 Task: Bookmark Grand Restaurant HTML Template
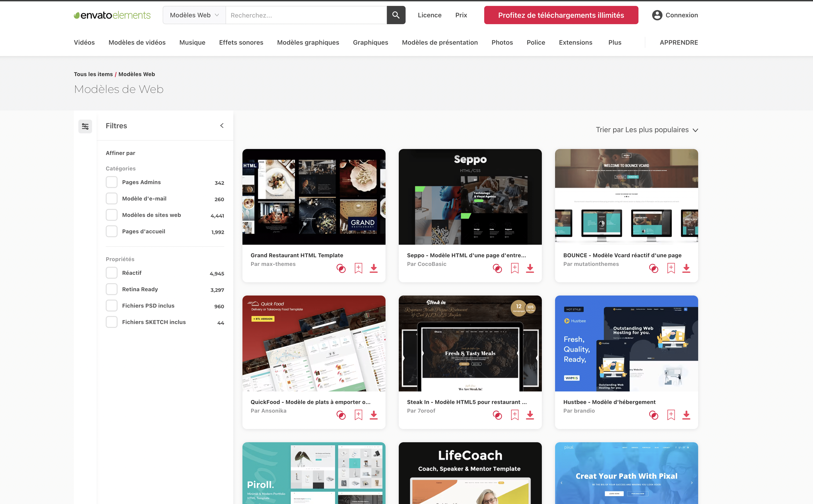tap(358, 268)
